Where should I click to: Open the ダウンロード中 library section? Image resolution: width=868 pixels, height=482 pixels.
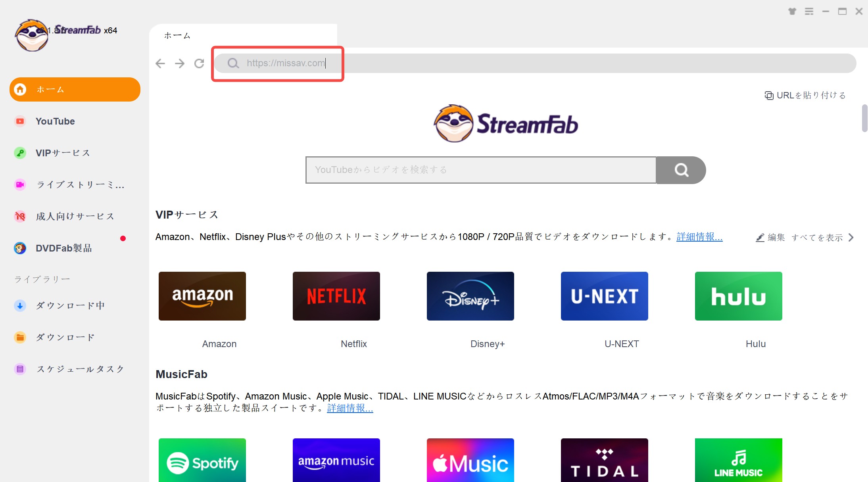pyautogui.click(x=70, y=305)
